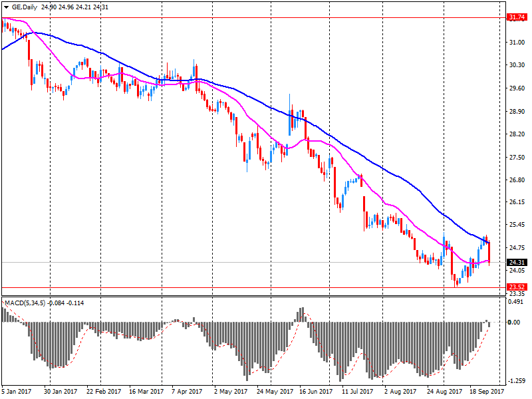Screen dimensions: 532x399
Task: Click the 26.15 price axis label
Action: 517,202
